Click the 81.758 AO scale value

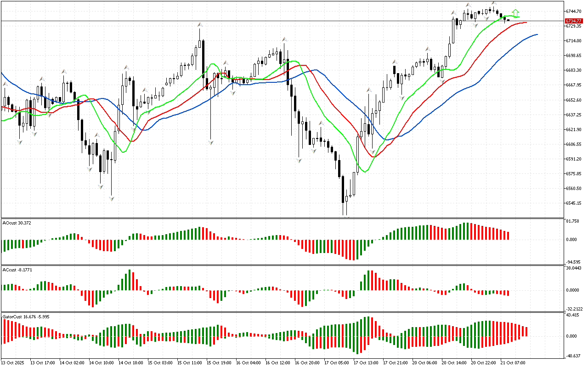(573, 221)
